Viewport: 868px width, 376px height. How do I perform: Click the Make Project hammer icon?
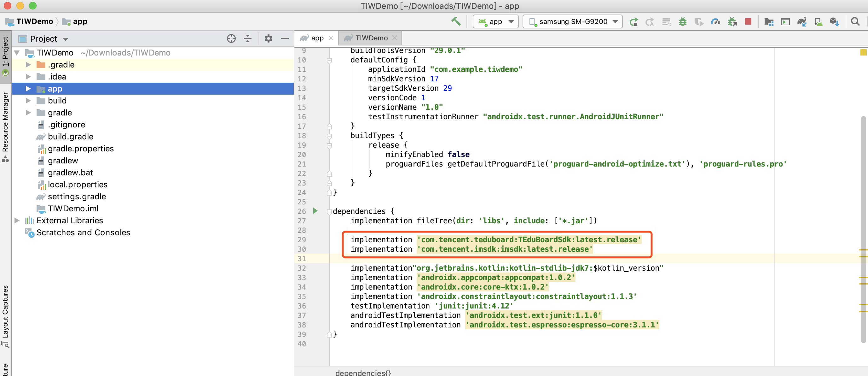(455, 21)
